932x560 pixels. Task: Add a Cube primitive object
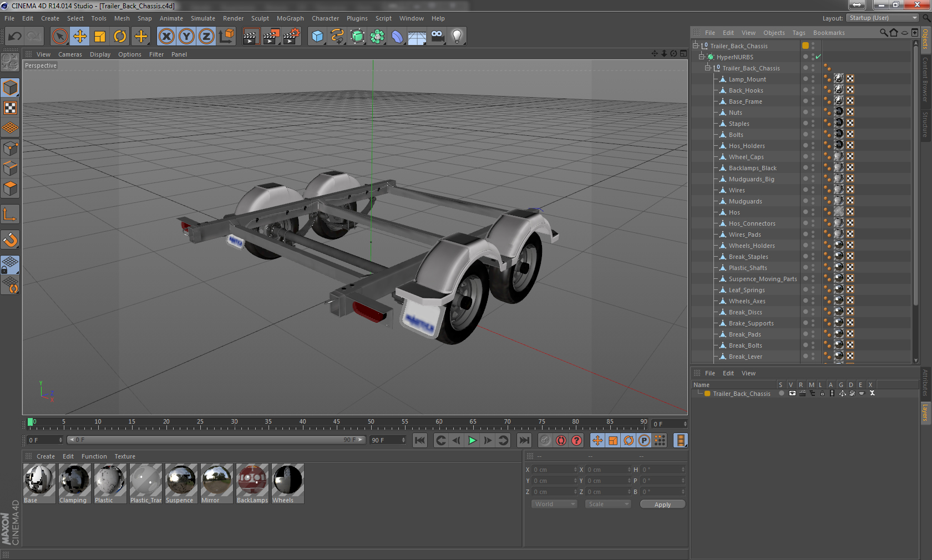(317, 37)
